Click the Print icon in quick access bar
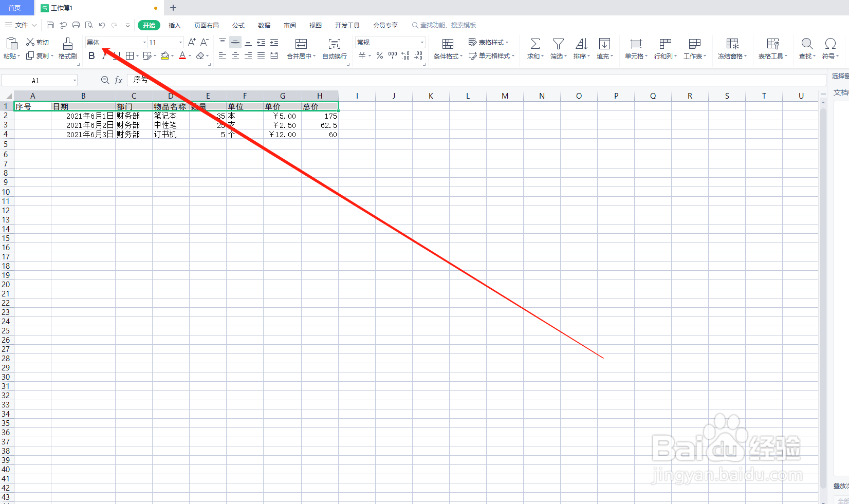This screenshot has height=504, width=849. (76, 25)
